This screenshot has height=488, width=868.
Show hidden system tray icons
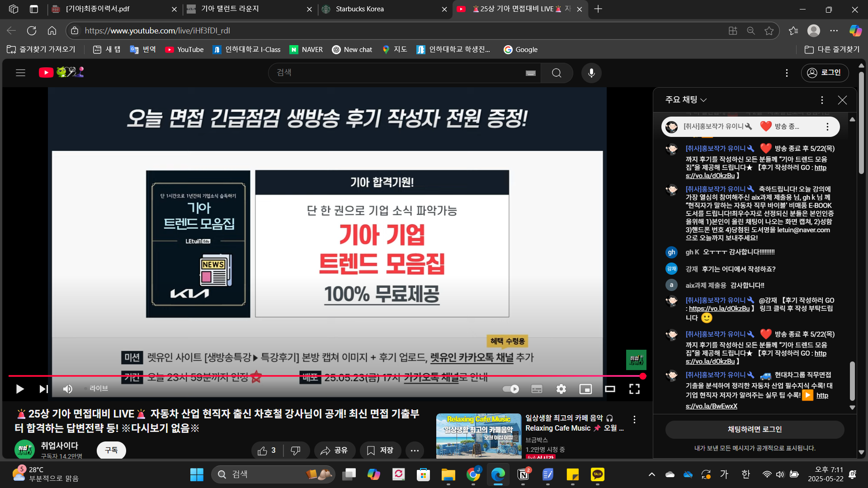point(651,474)
